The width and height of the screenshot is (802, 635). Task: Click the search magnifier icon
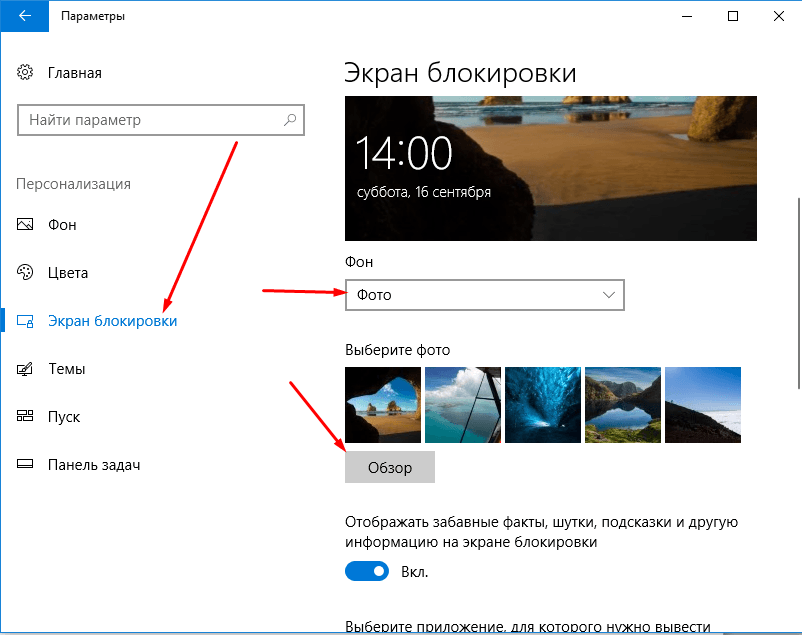point(290,120)
